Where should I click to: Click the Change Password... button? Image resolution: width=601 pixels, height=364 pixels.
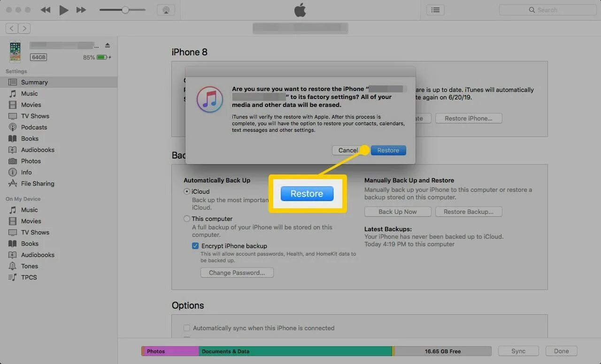click(237, 273)
